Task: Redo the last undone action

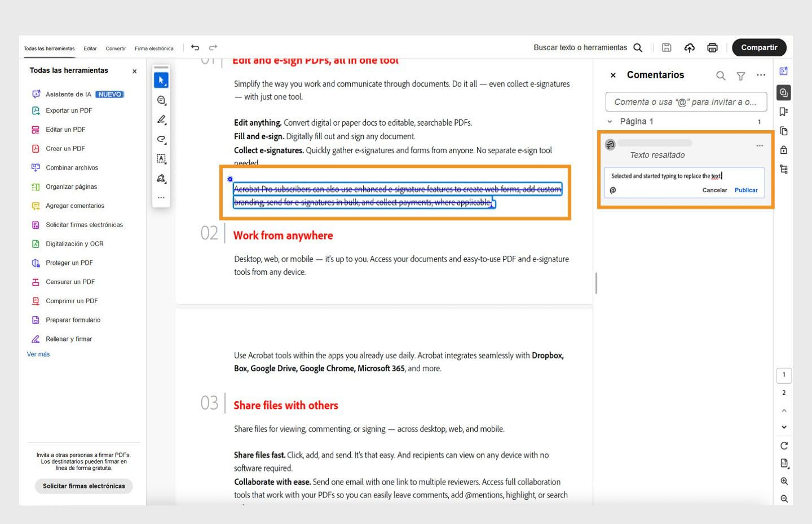Action: click(213, 47)
